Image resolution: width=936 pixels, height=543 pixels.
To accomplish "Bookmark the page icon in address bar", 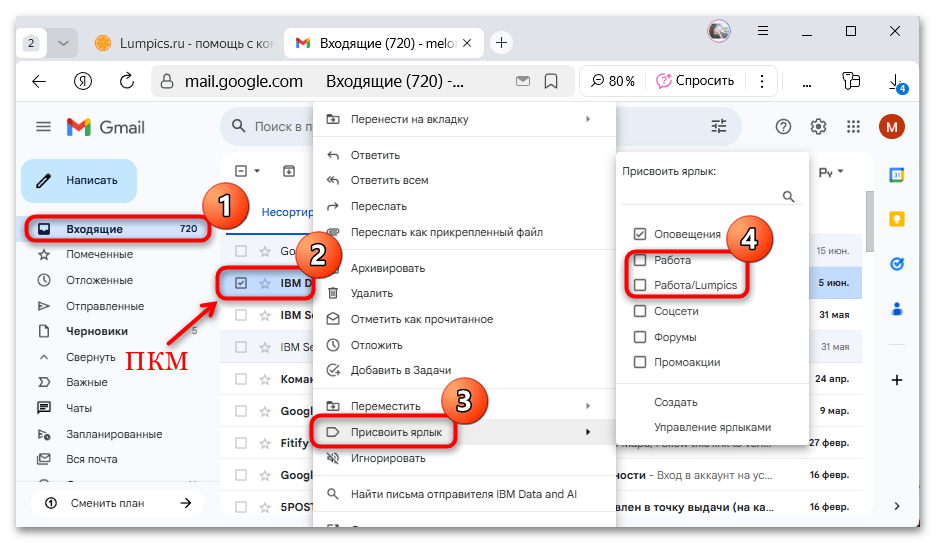I will pyautogui.click(x=551, y=81).
